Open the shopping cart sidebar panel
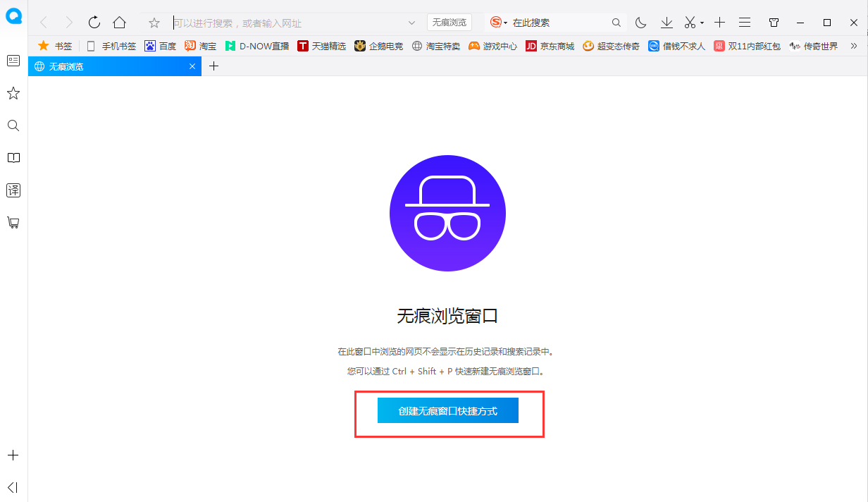Viewport: 868px width, 502px height. [13, 222]
